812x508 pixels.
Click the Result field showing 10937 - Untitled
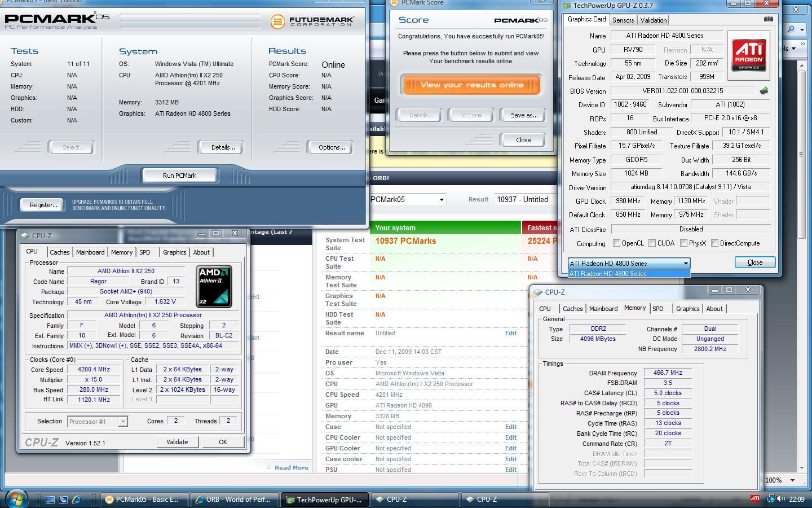point(525,199)
